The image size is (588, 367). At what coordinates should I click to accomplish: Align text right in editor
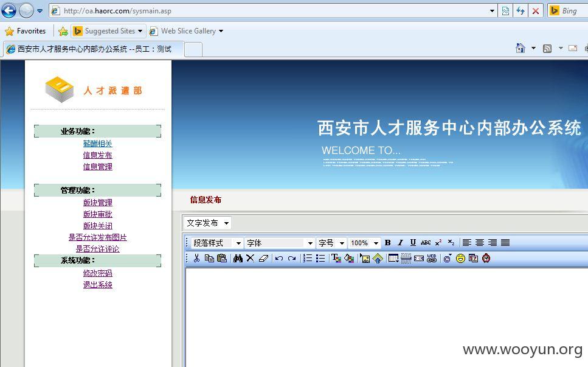tap(493, 243)
